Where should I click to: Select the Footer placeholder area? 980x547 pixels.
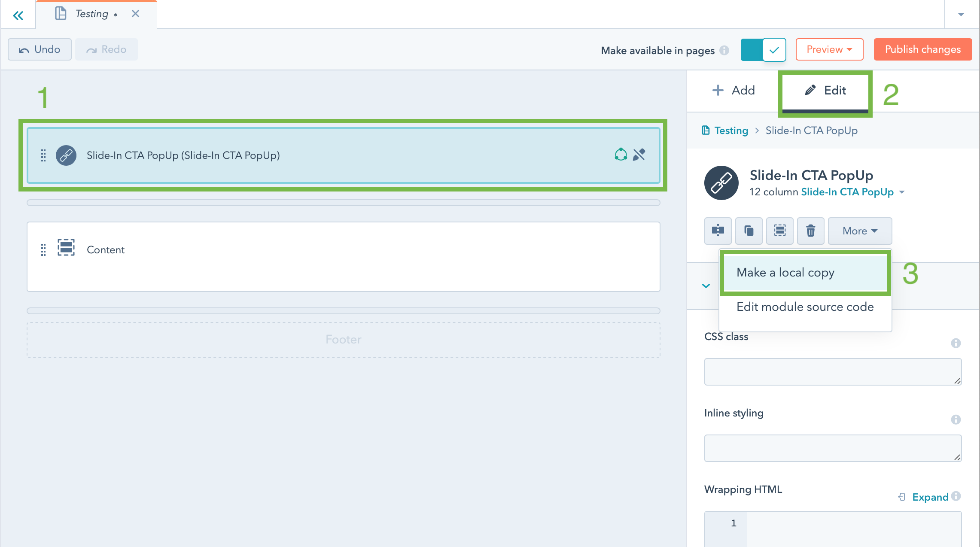pyautogui.click(x=343, y=340)
